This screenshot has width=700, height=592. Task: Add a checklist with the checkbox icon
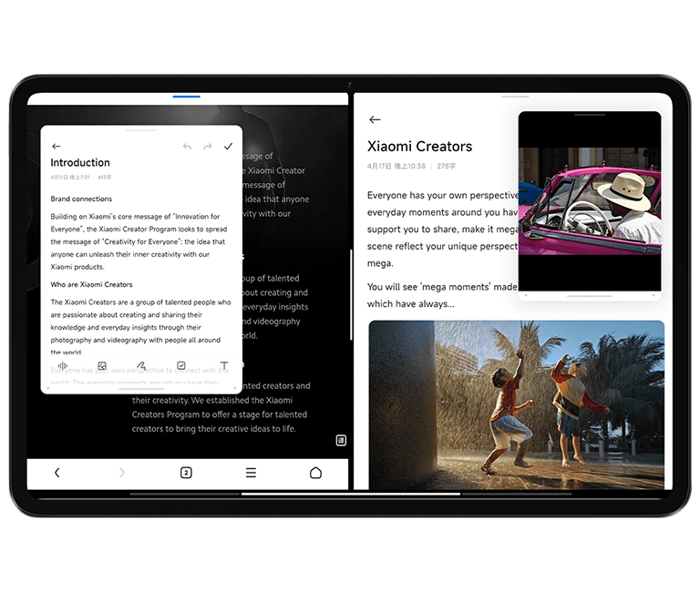tap(181, 365)
